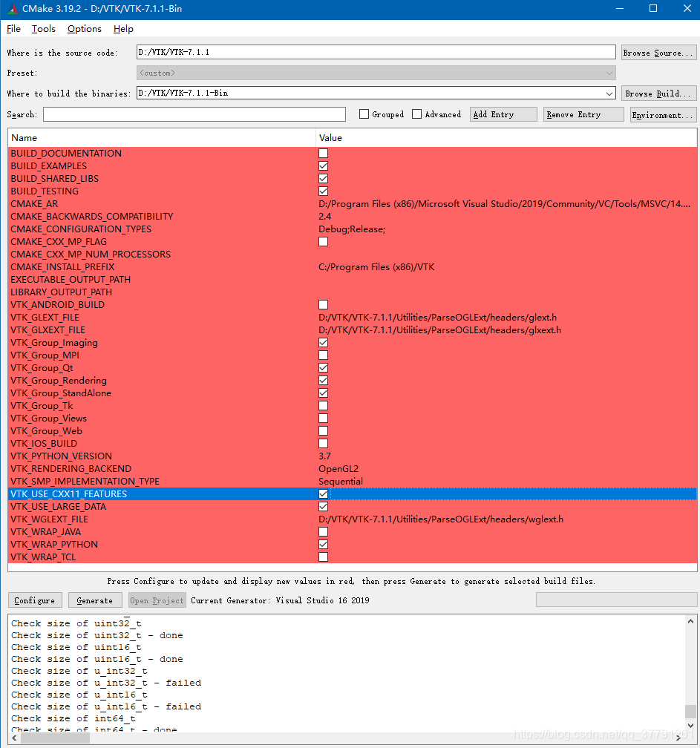Open the File menu
The height and width of the screenshot is (748, 700).
tap(13, 29)
